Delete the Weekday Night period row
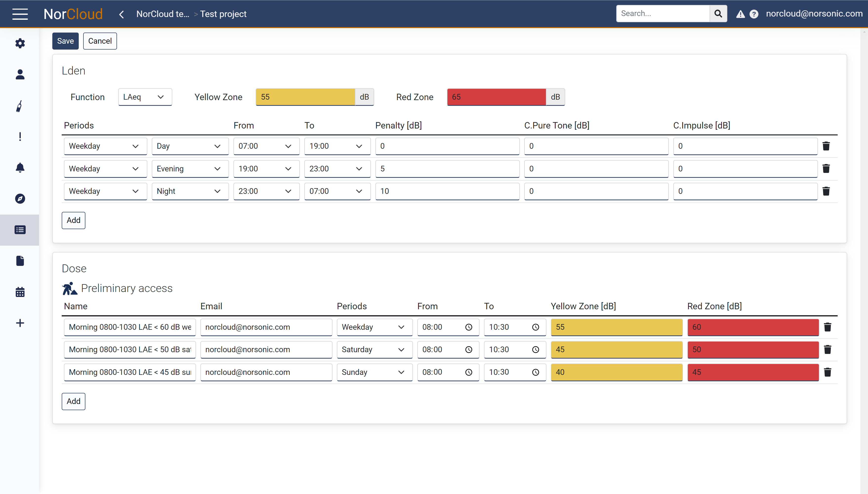The image size is (868, 494). click(826, 191)
